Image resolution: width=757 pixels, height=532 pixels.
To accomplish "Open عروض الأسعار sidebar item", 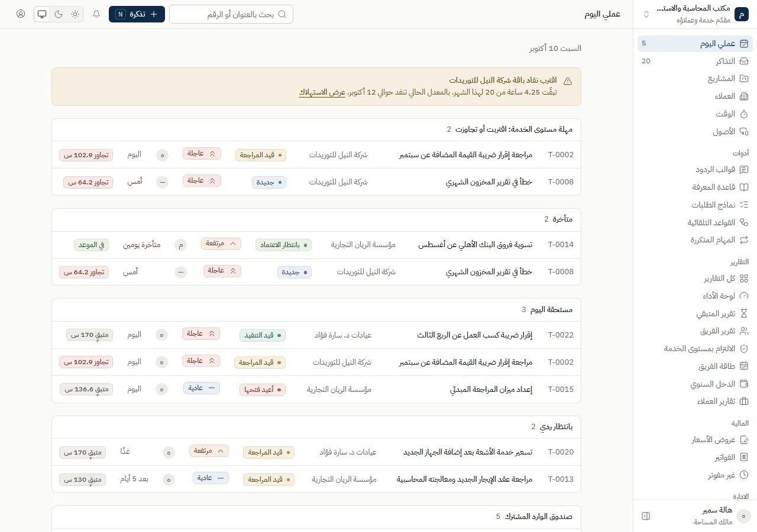I will 695,440.
